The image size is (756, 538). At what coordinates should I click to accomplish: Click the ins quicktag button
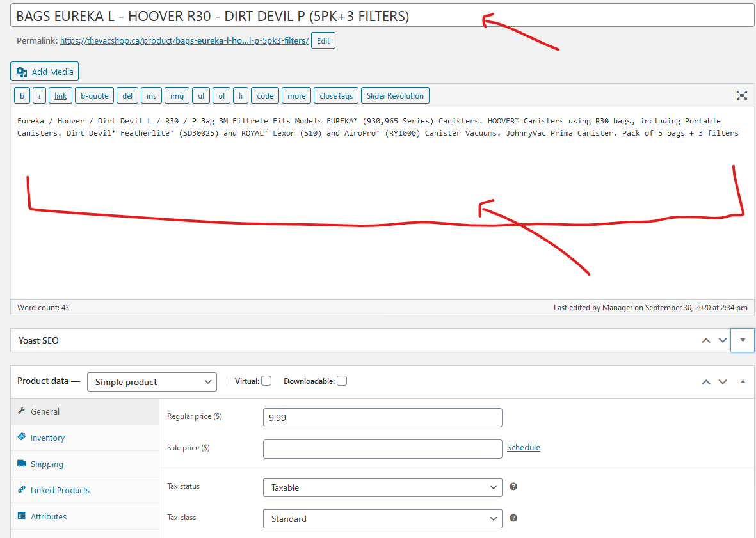point(152,95)
